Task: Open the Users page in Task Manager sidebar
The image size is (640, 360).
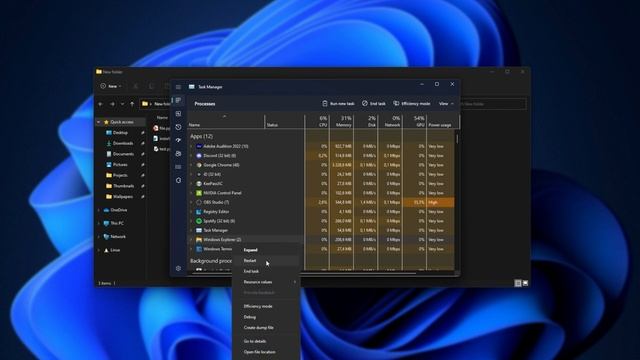Action: click(178, 153)
